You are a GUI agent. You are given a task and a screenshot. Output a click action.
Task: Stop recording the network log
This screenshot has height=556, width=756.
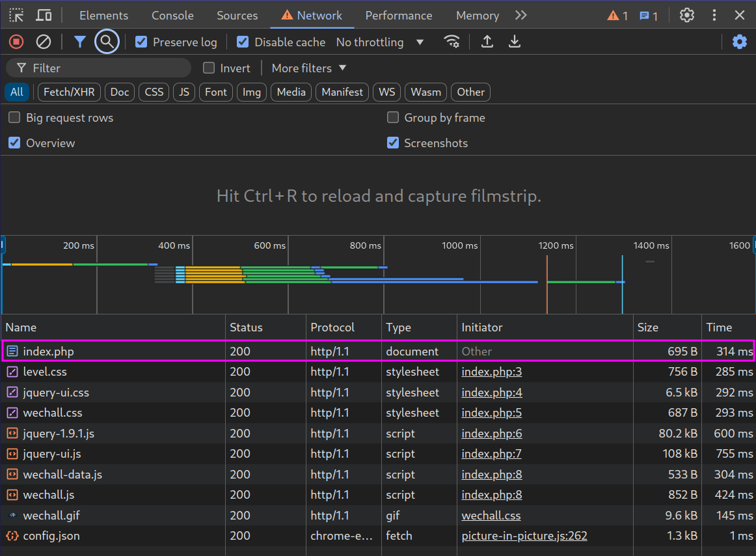tap(16, 42)
